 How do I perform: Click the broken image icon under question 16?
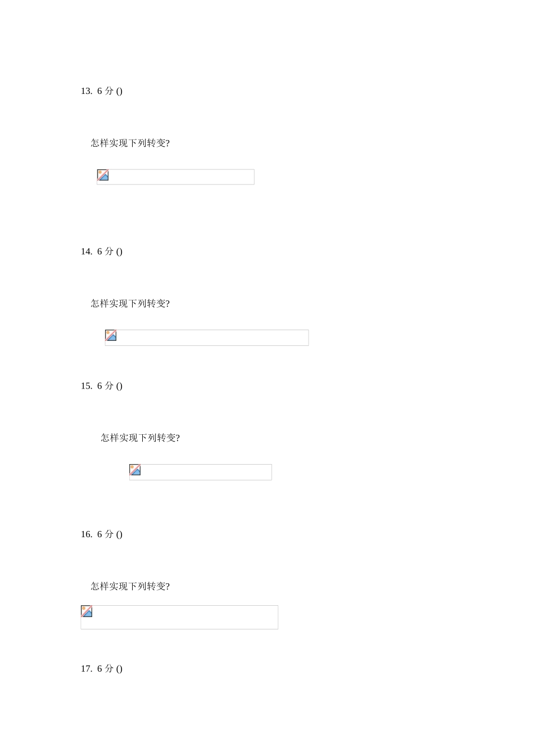(x=87, y=611)
